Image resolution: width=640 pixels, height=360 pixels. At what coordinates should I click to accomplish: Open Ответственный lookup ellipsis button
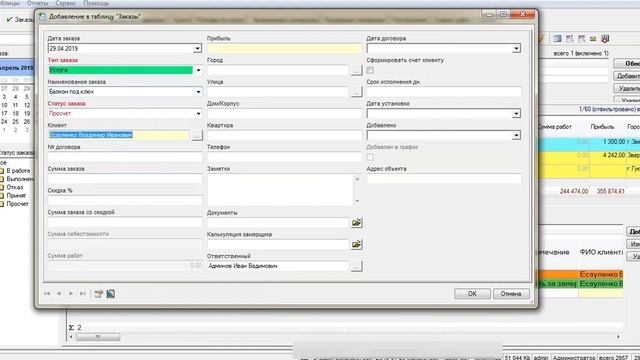[356, 266]
